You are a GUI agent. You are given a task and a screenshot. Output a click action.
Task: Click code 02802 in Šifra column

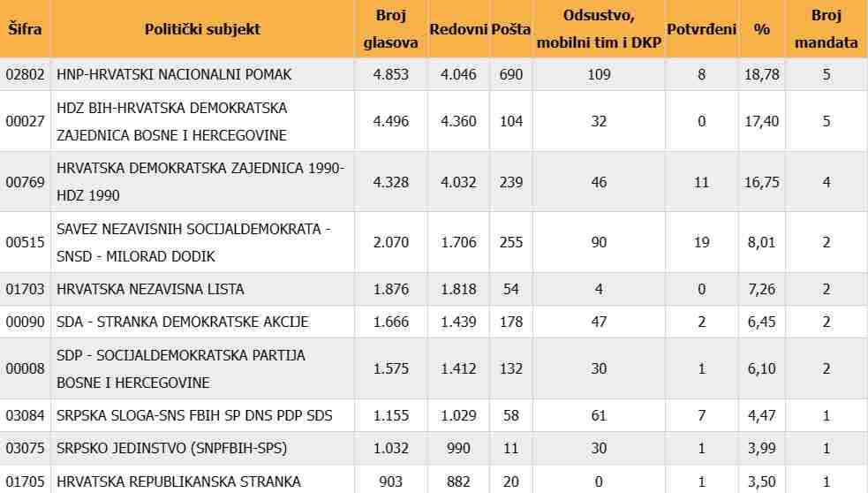[24, 75]
